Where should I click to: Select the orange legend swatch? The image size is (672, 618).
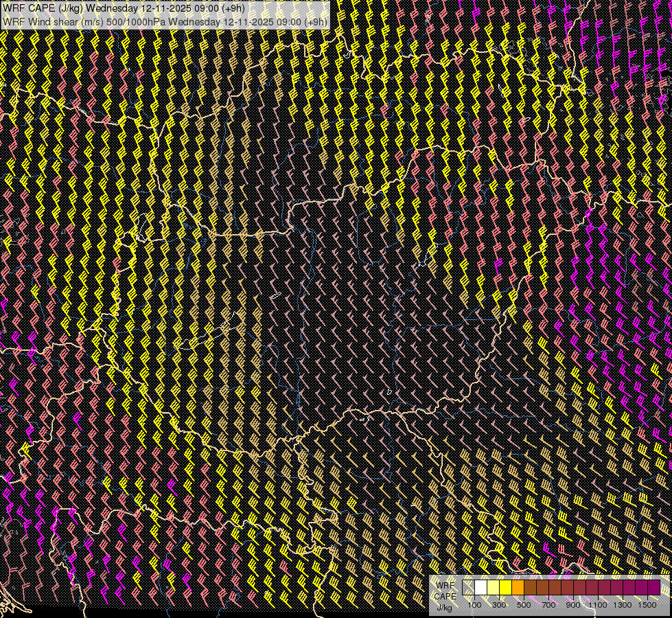point(518,588)
